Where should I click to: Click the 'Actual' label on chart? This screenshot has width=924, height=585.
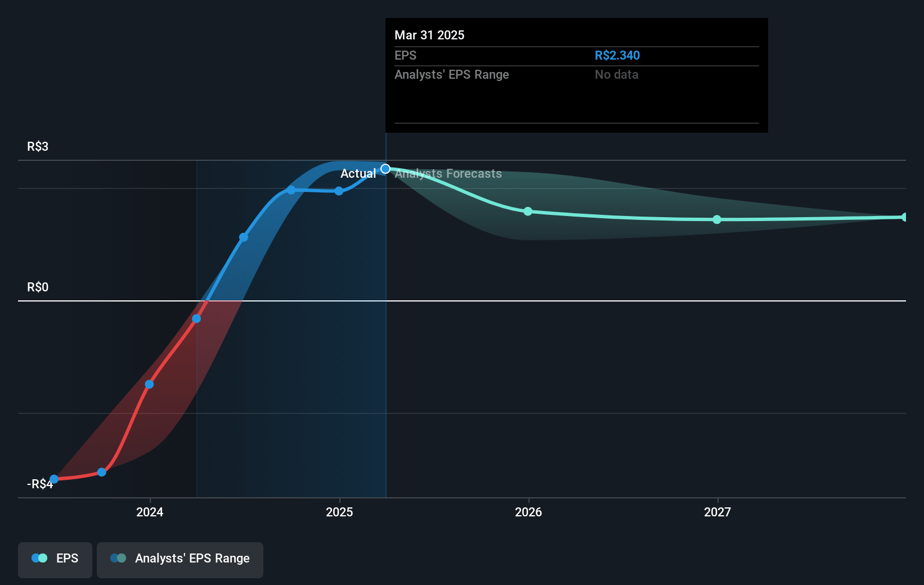click(358, 173)
